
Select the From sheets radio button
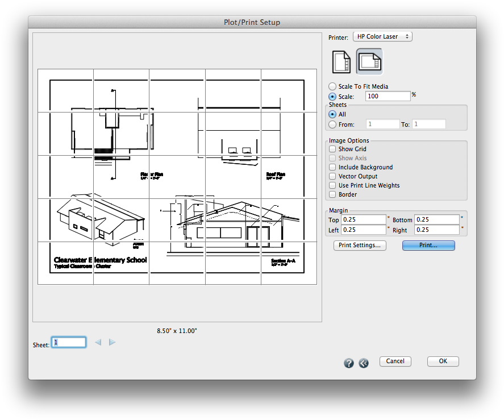tap(332, 124)
